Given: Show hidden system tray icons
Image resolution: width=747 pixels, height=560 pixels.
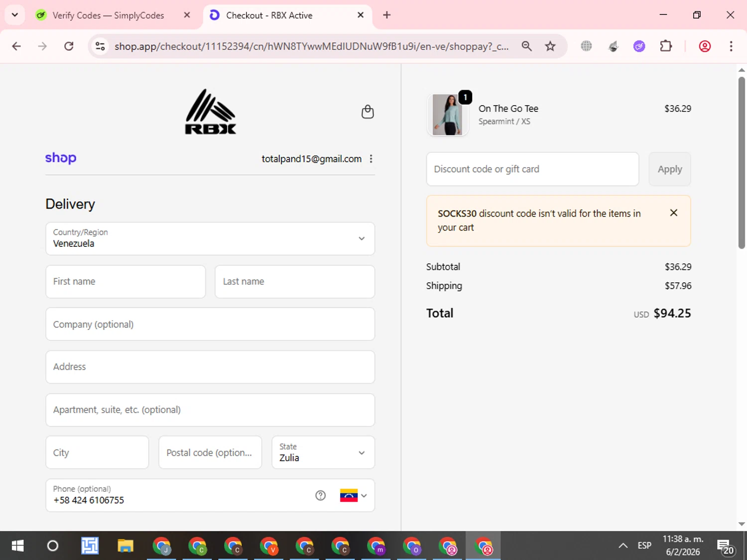Looking at the screenshot, I should coord(623,546).
